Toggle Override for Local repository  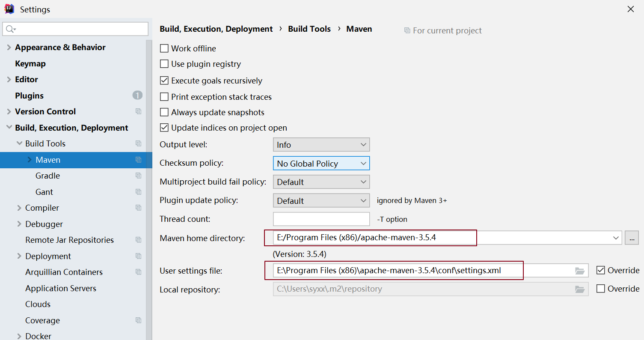[x=601, y=289]
